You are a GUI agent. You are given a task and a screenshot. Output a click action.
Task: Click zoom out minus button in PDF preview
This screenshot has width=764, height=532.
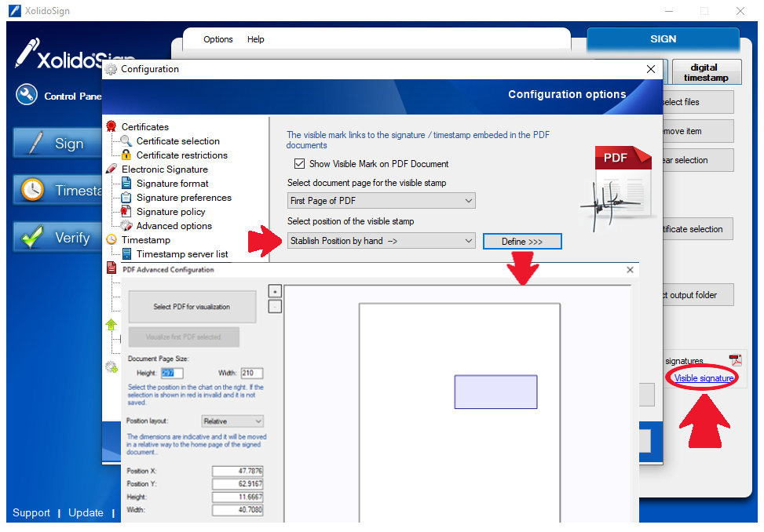point(275,307)
